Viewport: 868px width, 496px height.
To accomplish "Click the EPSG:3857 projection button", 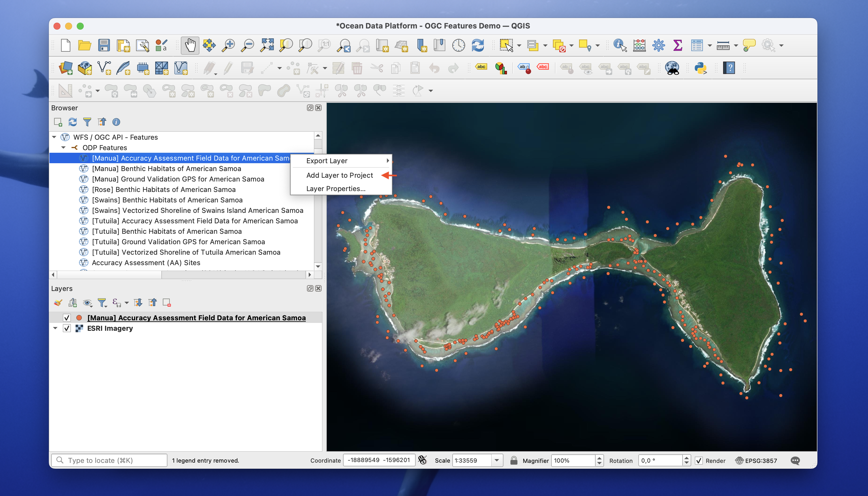I will tap(758, 461).
